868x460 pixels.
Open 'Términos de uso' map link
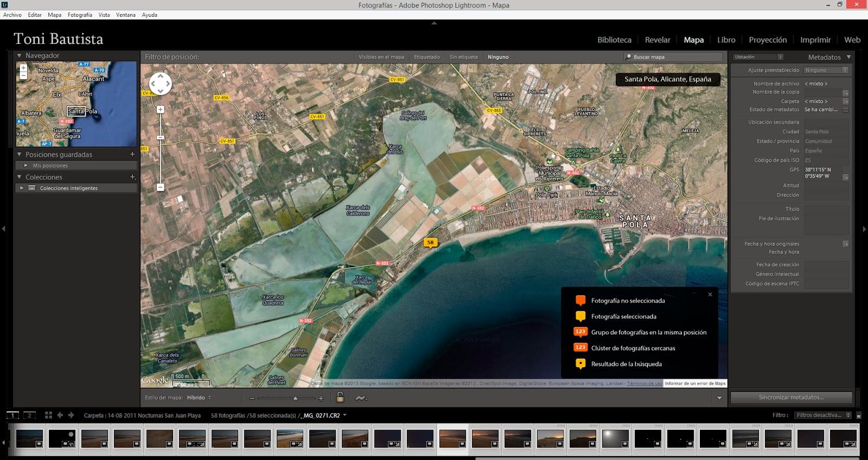[644, 384]
